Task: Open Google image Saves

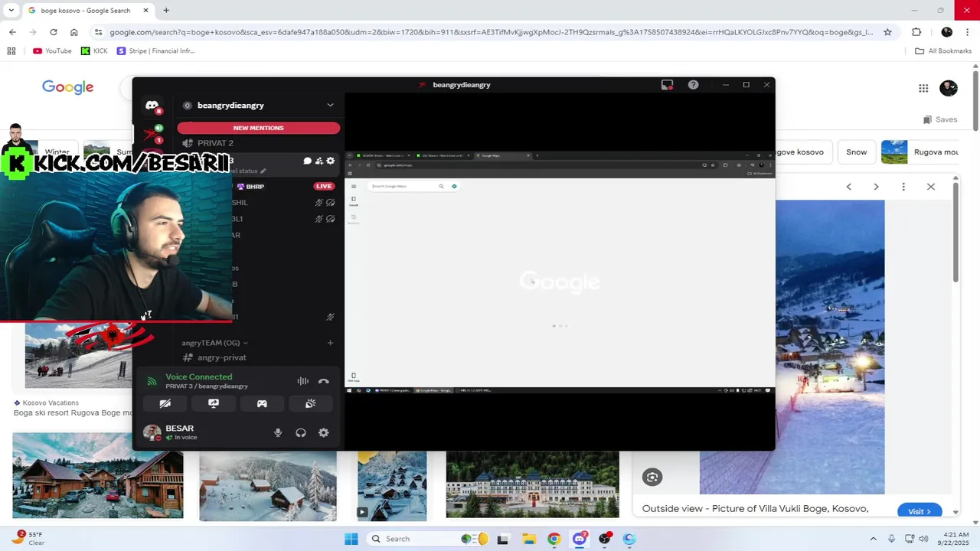Action: (x=940, y=119)
